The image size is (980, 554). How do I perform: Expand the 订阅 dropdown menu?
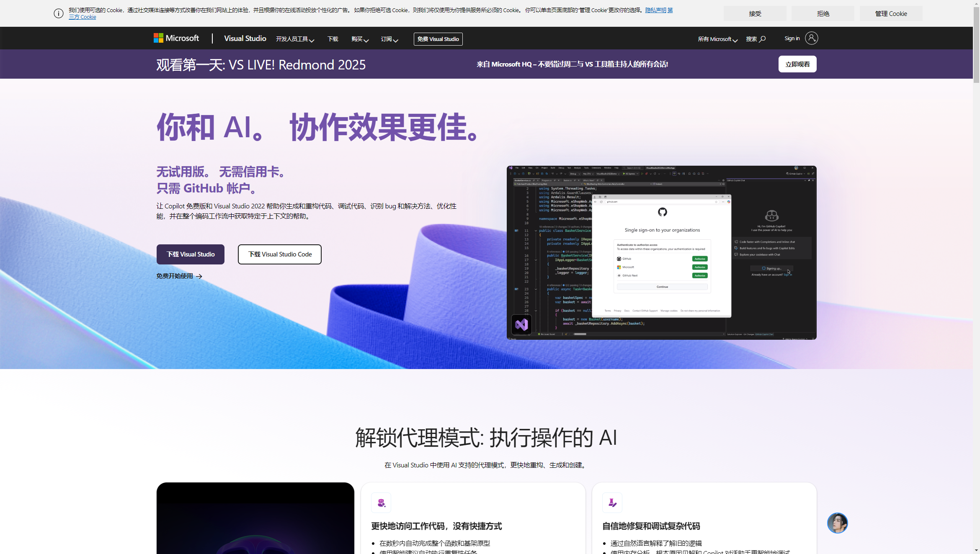pyautogui.click(x=389, y=39)
